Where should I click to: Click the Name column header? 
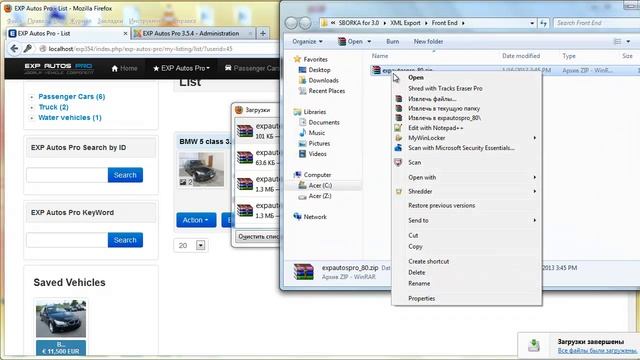pyautogui.click(x=380, y=56)
